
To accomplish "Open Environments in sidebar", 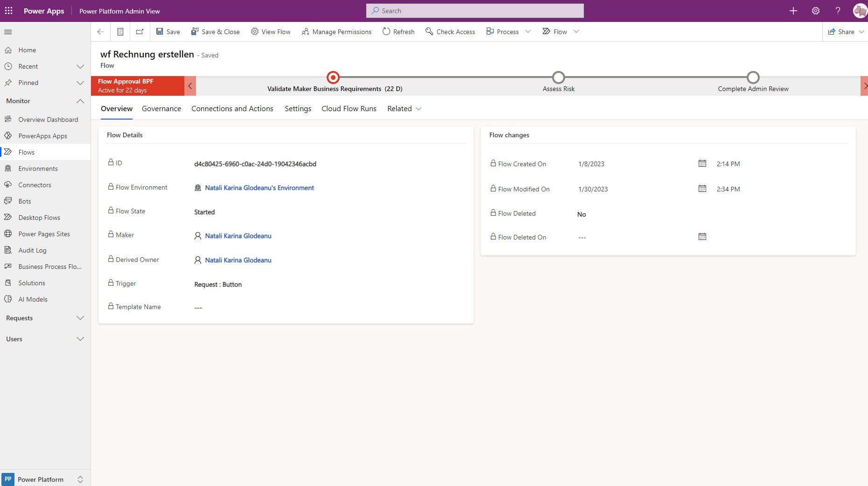I will click(x=38, y=169).
